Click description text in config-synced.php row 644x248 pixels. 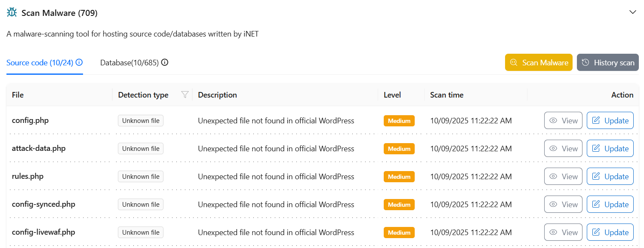click(276, 205)
